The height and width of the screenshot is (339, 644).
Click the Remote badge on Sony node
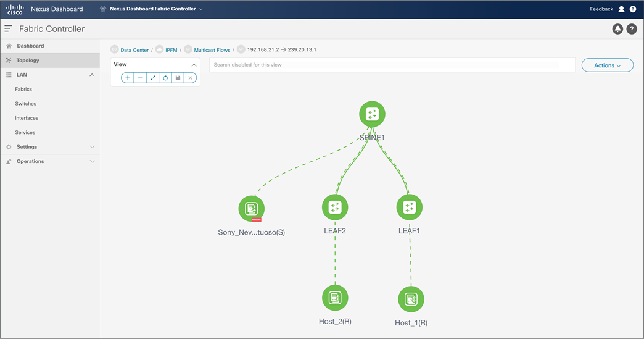256,219
